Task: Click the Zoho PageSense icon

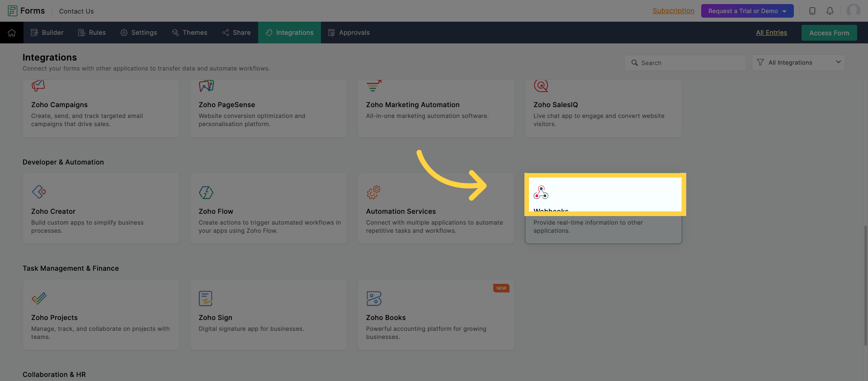Action: [x=206, y=85]
